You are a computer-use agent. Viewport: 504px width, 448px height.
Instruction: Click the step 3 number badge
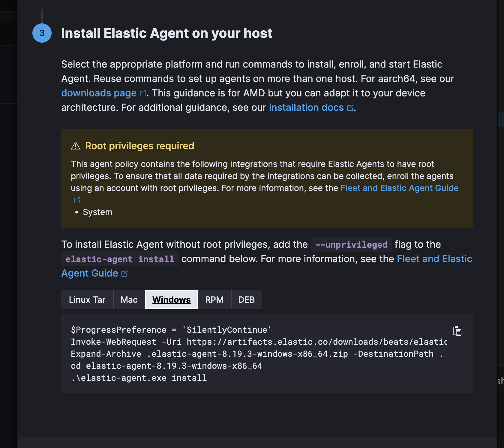coord(42,33)
